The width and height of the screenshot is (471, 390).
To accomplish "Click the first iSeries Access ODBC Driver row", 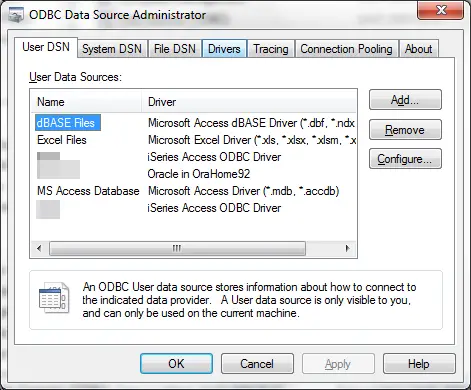I will coord(214,157).
